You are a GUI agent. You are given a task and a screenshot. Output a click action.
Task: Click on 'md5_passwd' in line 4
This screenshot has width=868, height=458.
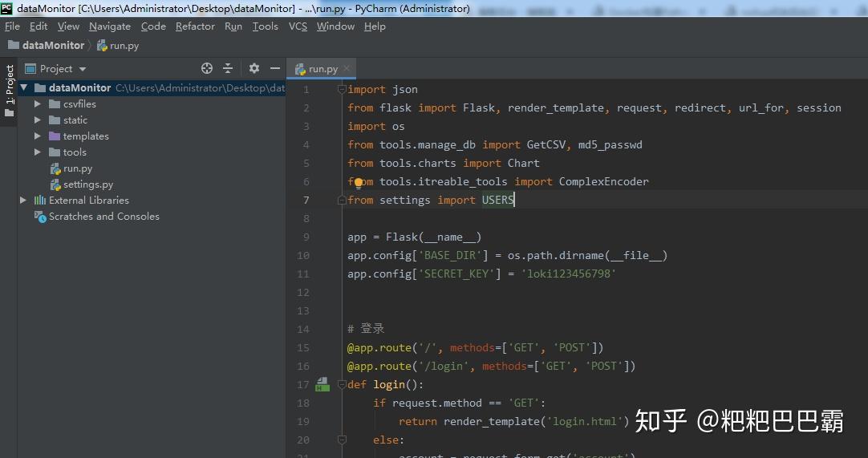(610, 144)
